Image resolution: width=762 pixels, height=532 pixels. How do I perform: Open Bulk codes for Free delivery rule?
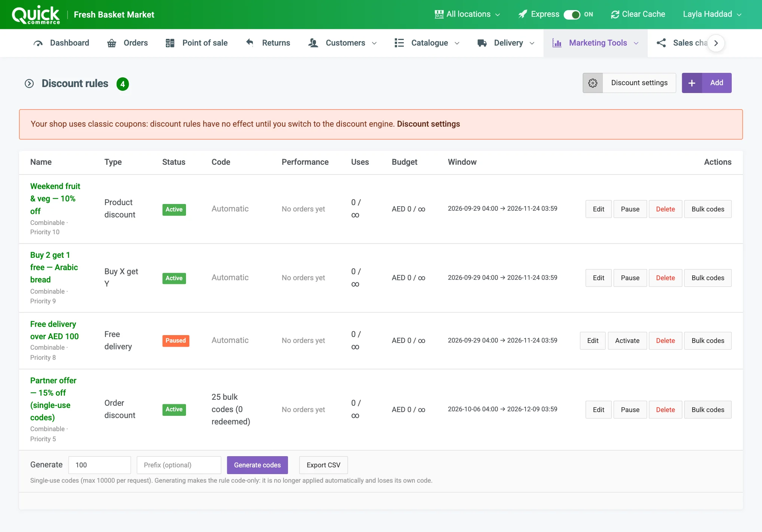tap(707, 341)
